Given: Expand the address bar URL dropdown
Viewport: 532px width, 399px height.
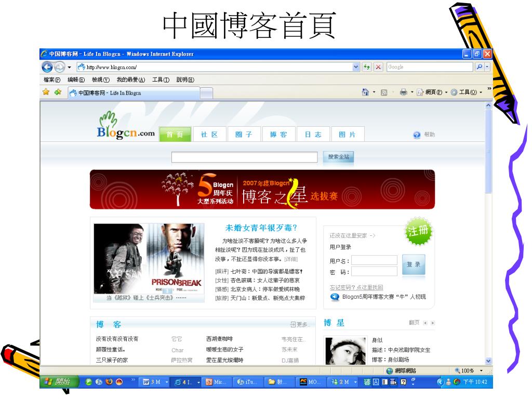Looking at the screenshot, I should pyautogui.click(x=356, y=67).
